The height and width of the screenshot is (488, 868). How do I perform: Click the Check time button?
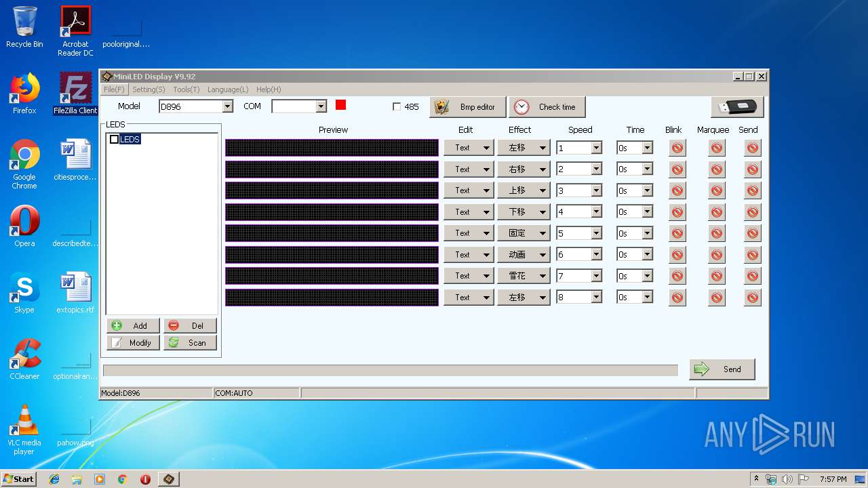pyautogui.click(x=547, y=107)
